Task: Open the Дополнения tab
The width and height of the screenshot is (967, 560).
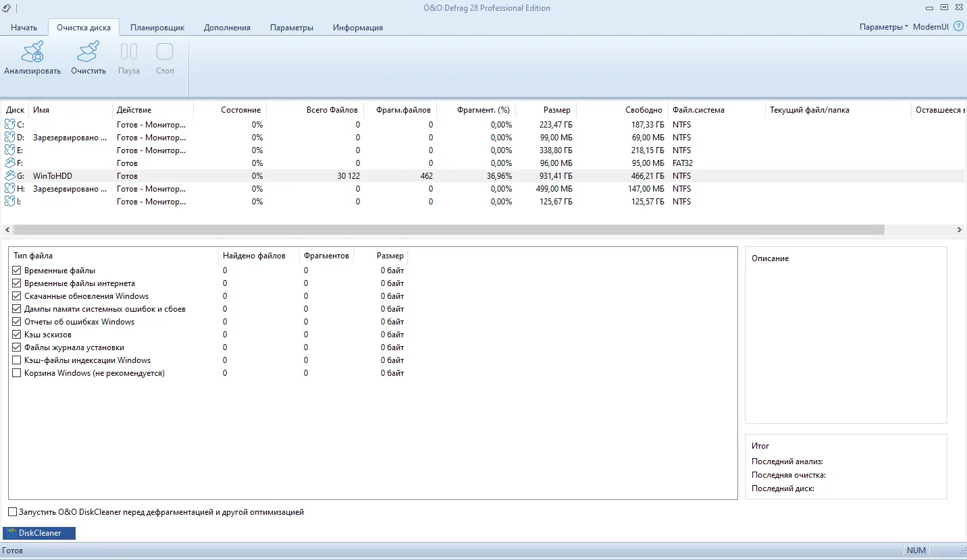Action: click(x=227, y=28)
